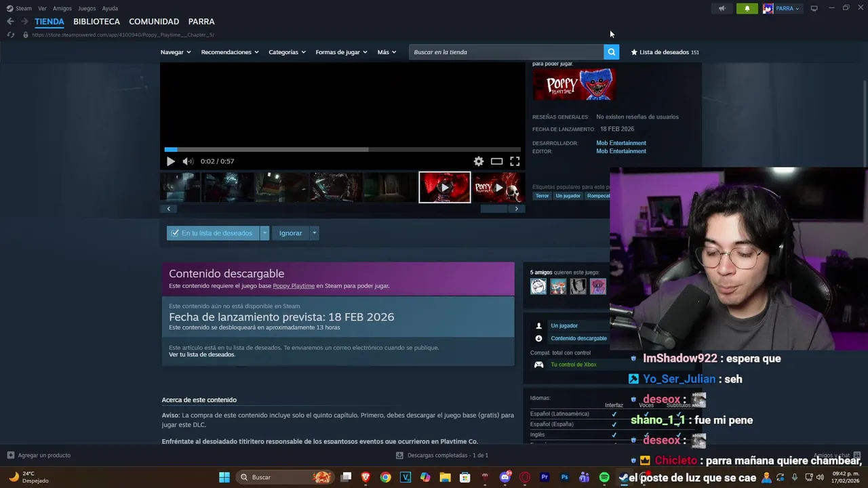Click the Un jugador tag
Screen dimensions: 868x488
click(568, 196)
